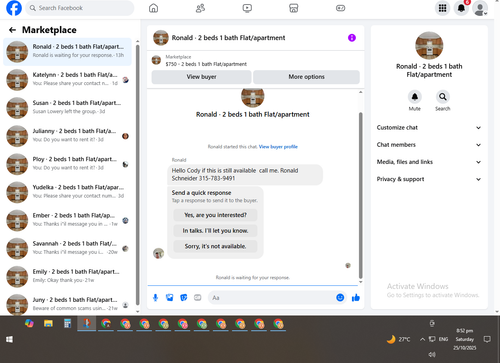Viewport: 500px width, 363px height.
Task: Click the chat message area scrollbar
Action: (360, 195)
